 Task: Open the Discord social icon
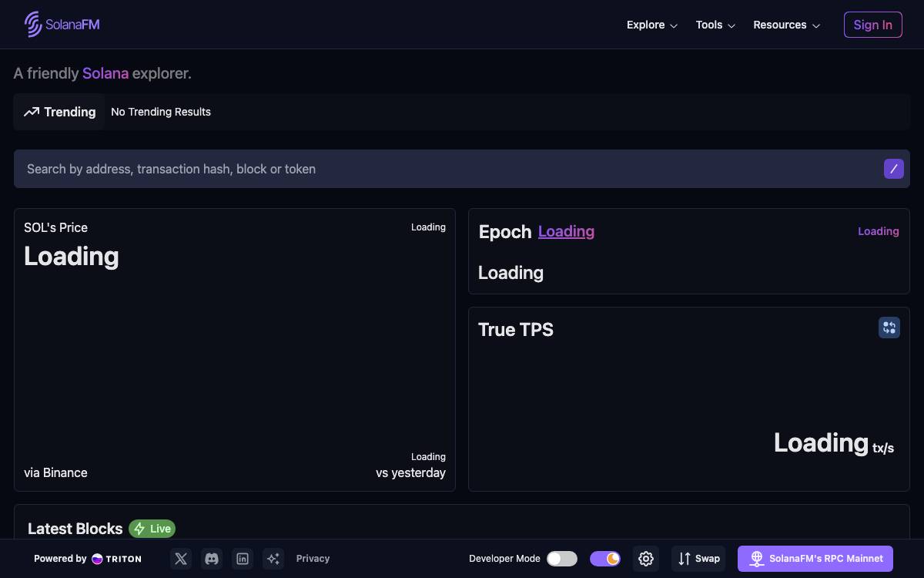pyautogui.click(x=212, y=559)
